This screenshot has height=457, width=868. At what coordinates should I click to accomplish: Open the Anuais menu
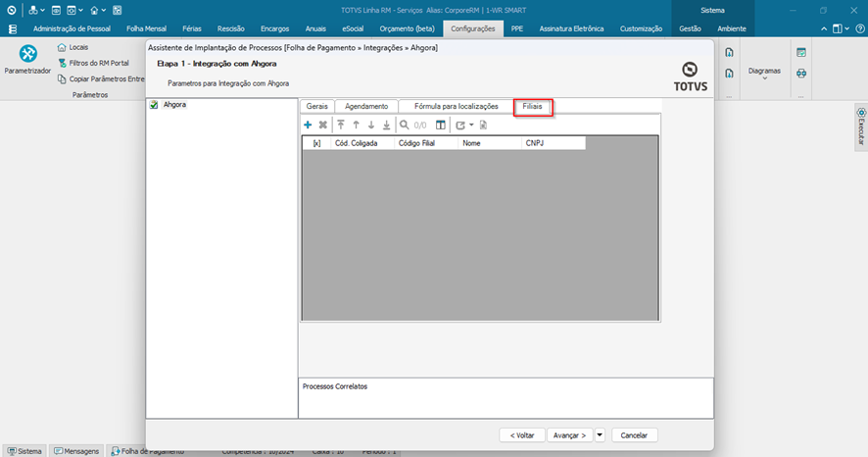(x=315, y=28)
